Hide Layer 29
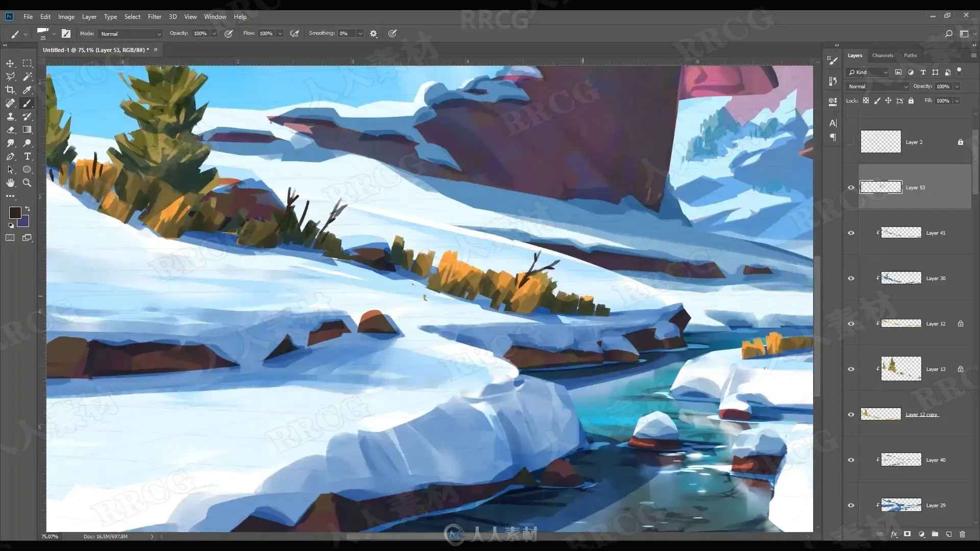Screen dimensions: 980x551 coord(851,505)
